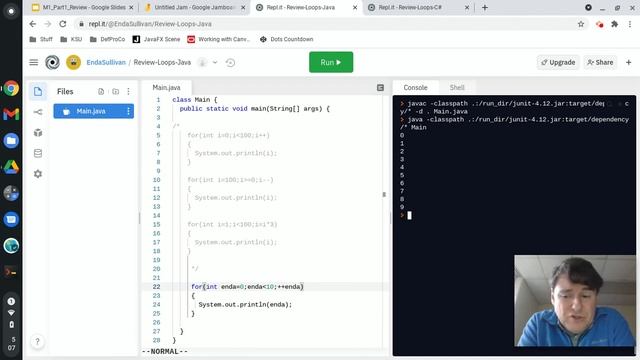
Task: Go back in browser history
Action: [33, 24]
